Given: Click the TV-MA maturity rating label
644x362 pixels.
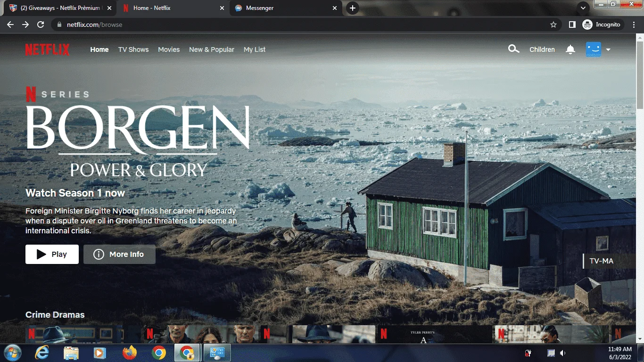Looking at the screenshot, I should [x=602, y=261].
